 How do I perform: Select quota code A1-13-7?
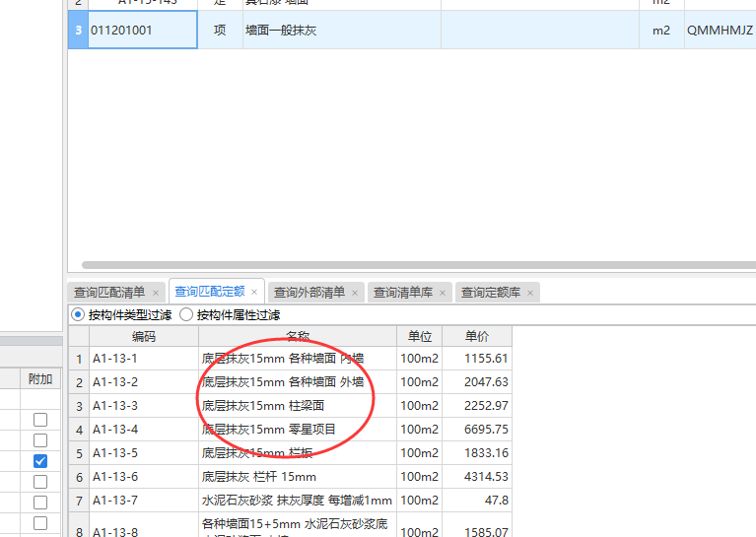click(x=144, y=501)
